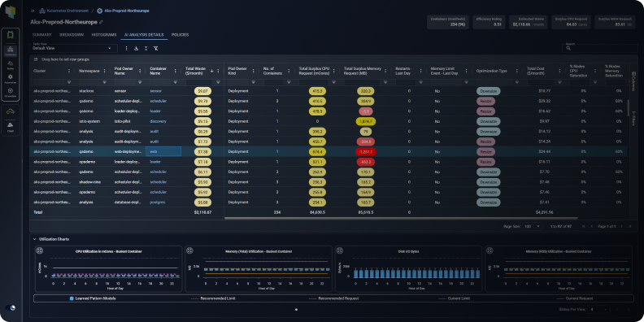Expand the Memory (Total) Utilization chart icon
This screenshot has height=322, width=644.
pos(189,251)
